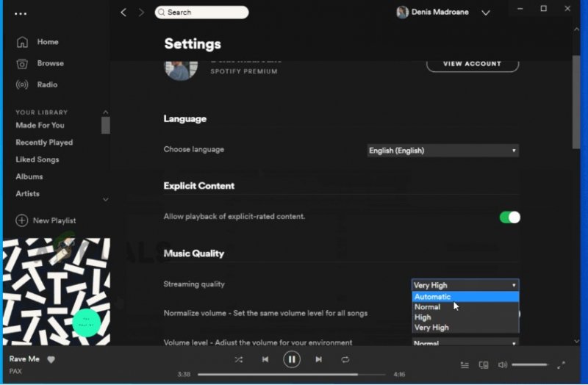
Task: Select High streaming quality
Action: pyautogui.click(x=465, y=317)
